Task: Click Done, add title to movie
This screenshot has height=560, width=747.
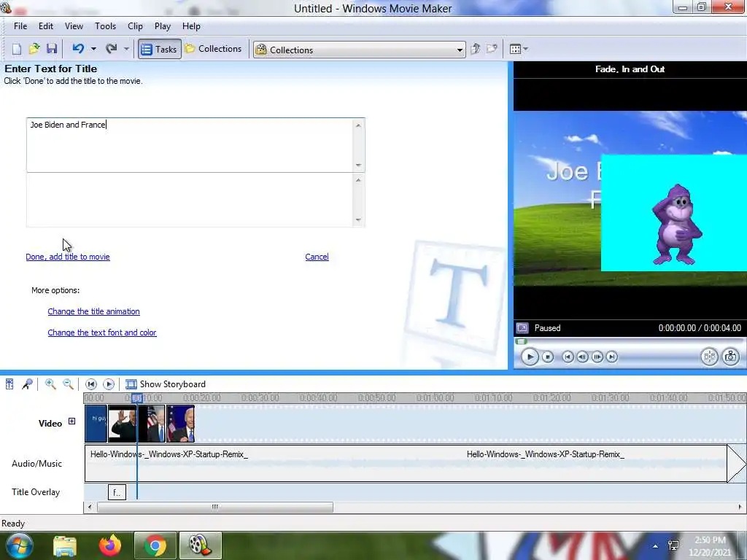Action: pyautogui.click(x=68, y=257)
